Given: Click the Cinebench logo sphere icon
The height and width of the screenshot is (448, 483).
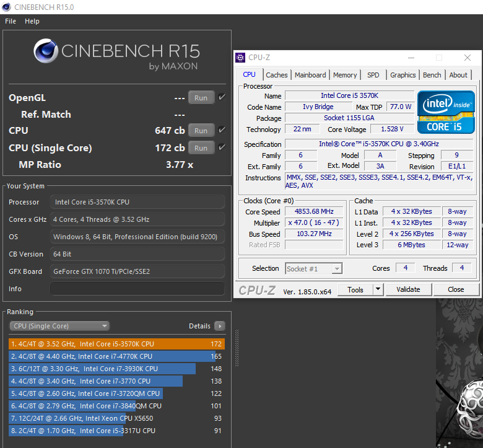Looking at the screenshot, I should tap(45, 52).
